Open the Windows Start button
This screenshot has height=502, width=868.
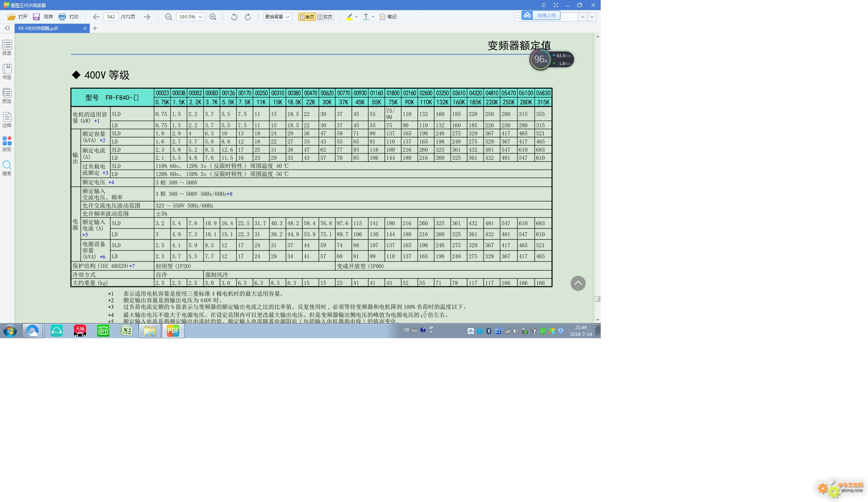pos(10,331)
